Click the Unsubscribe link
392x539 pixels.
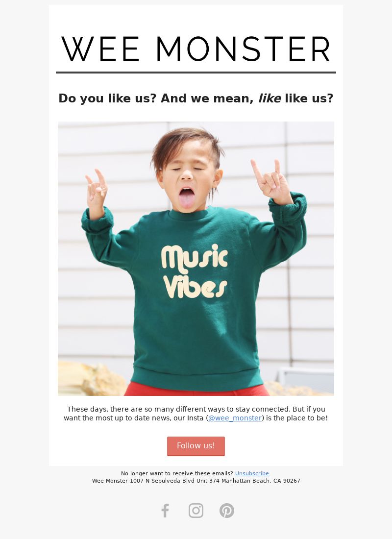coord(252,473)
